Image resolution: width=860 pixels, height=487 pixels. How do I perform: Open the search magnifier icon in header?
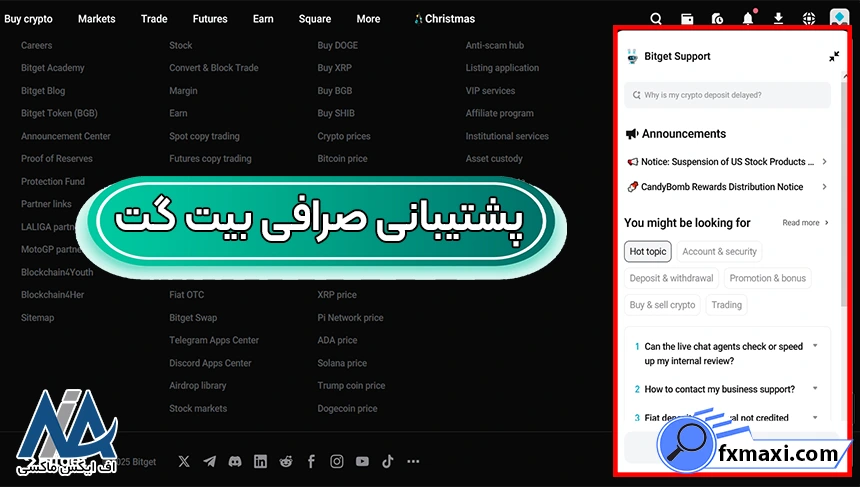click(x=656, y=19)
